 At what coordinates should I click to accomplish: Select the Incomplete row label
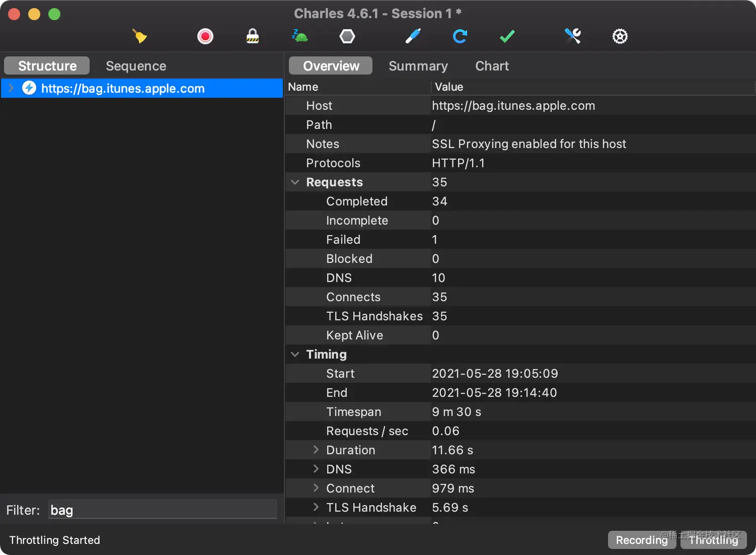[x=357, y=221]
